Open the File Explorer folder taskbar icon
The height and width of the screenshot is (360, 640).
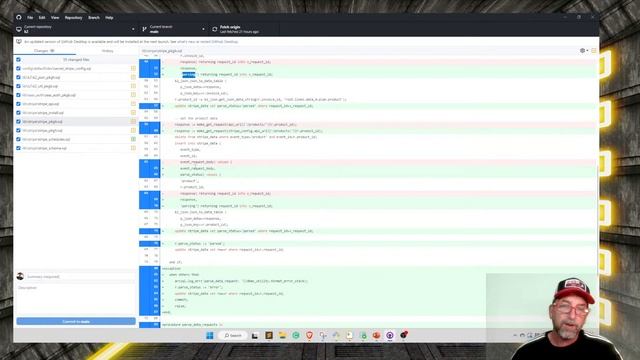point(282,336)
